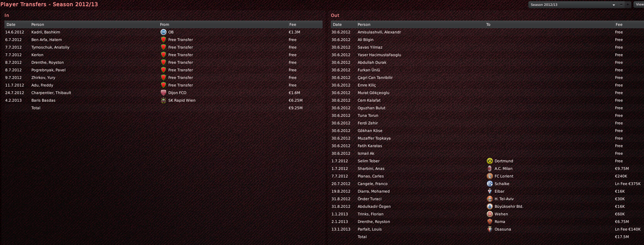Open the Season 2012/13 dropdown
The image size is (644, 245).
[x=573, y=5]
